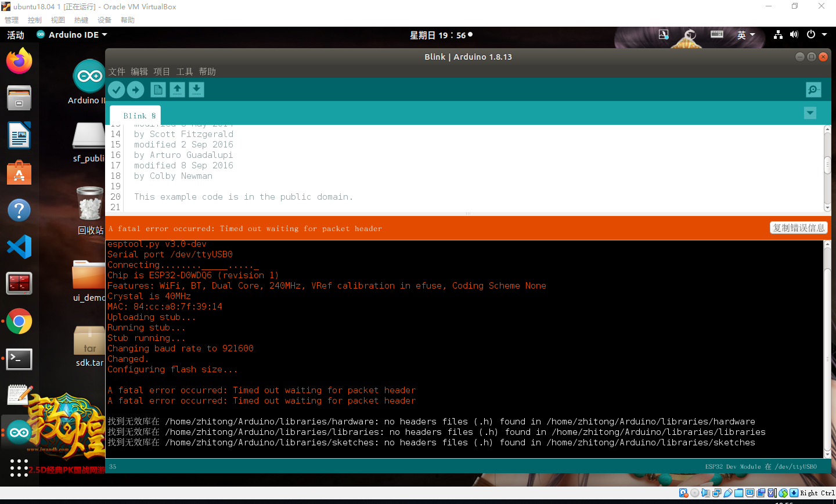Open the 编辑 (Edit) menu in Arduino

click(x=139, y=71)
